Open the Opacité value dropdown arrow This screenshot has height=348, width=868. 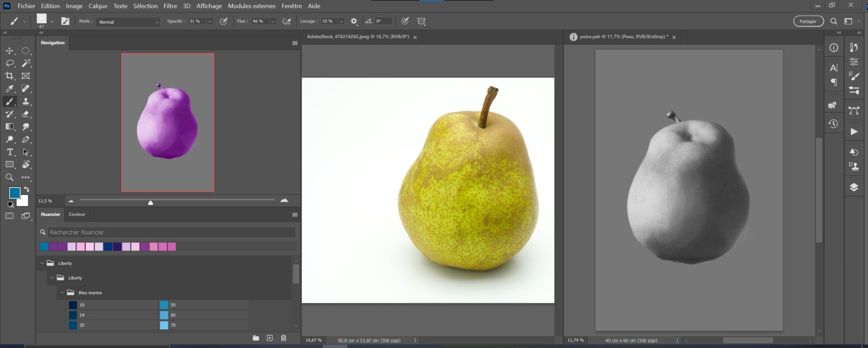pos(210,22)
